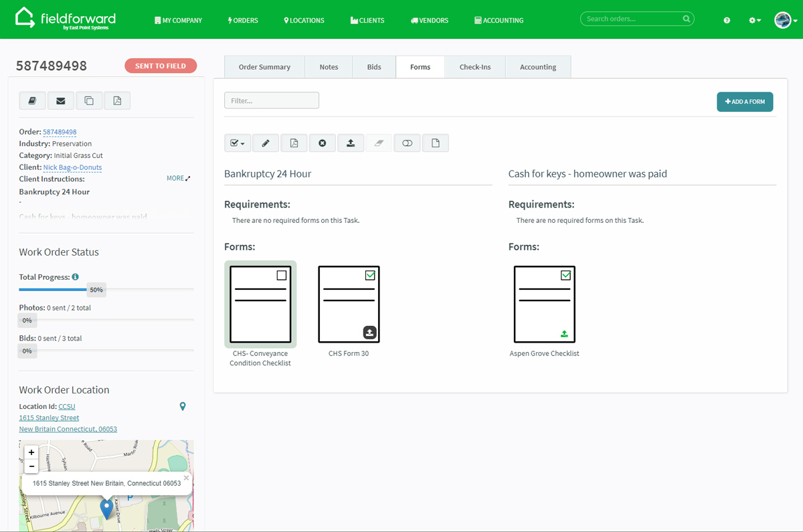Open the Nick Bag-o-Donuts client link
Image resolution: width=803 pixels, height=532 pixels.
72,167
